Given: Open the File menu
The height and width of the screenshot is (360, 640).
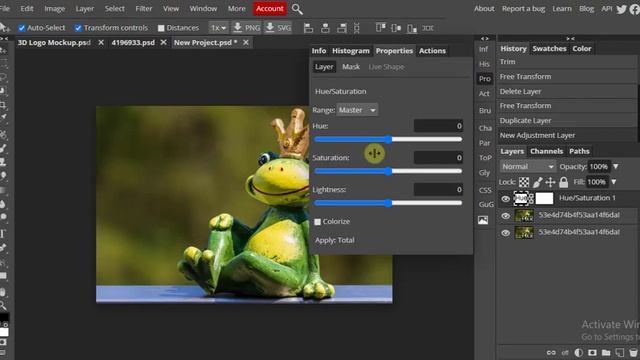Looking at the screenshot, I should (x=5, y=9).
